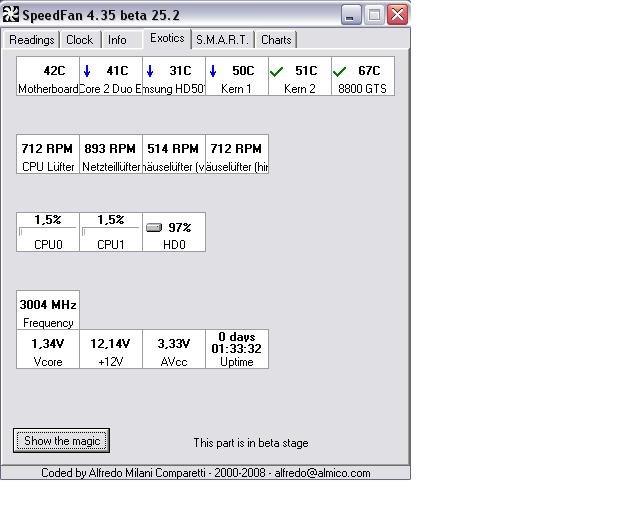640x512 pixels.
Task: Click the SpeedFan 4.35 beta 25.2 title
Action: tap(101, 15)
